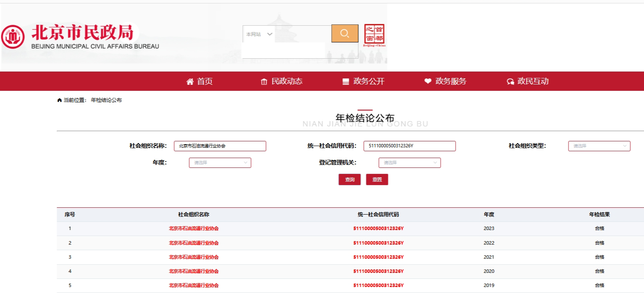Click the 统一社会信用代码 input field
The height and width of the screenshot is (293, 644).
(x=409, y=146)
